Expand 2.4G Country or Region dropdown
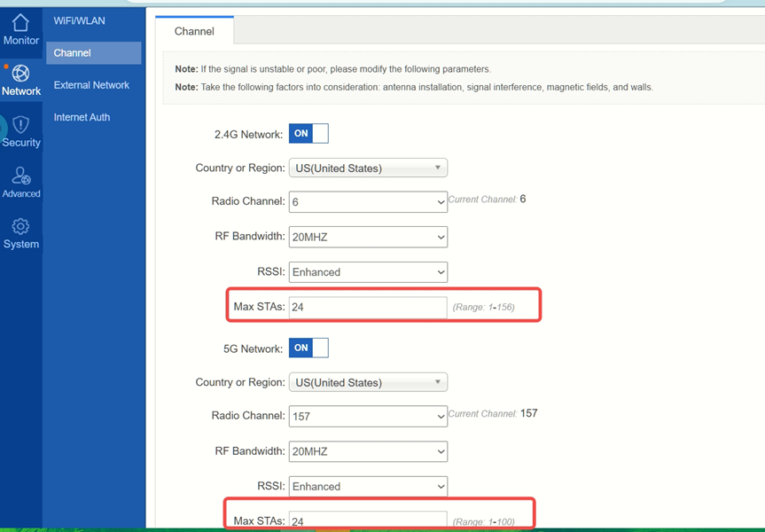The image size is (765, 532). point(368,168)
